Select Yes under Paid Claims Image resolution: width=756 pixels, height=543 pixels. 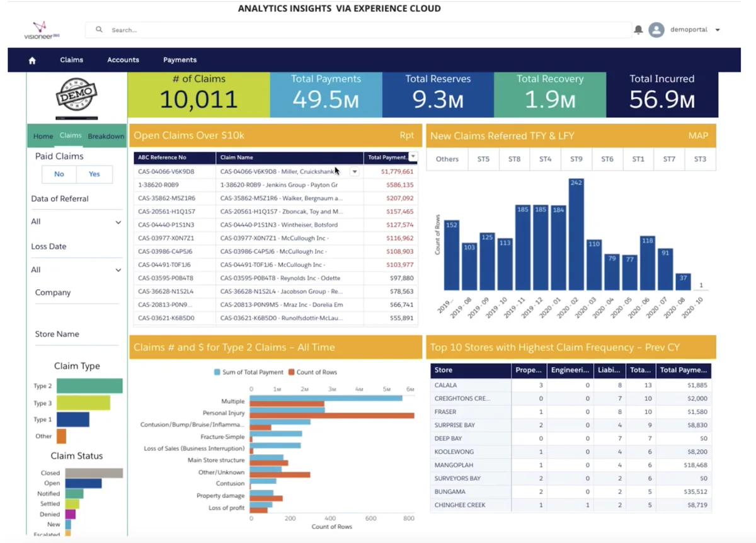(x=94, y=174)
